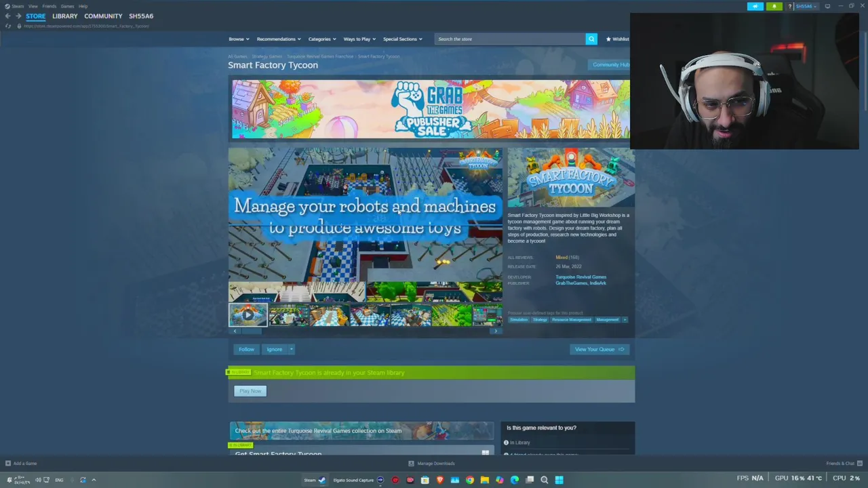Open the Friends menu
This screenshot has width=868, height=488.
(x=49, y=6)
